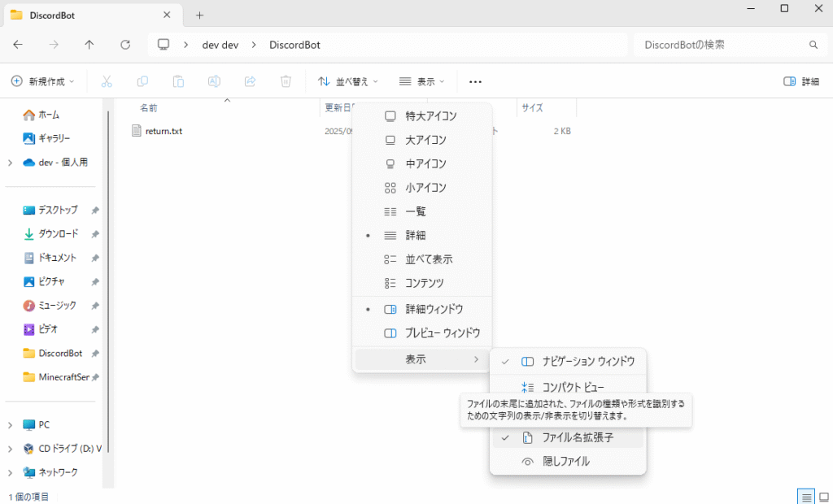Click the DiscordBotの検索 search field
The width and height of the screenshot is (833, 504).
720,45
